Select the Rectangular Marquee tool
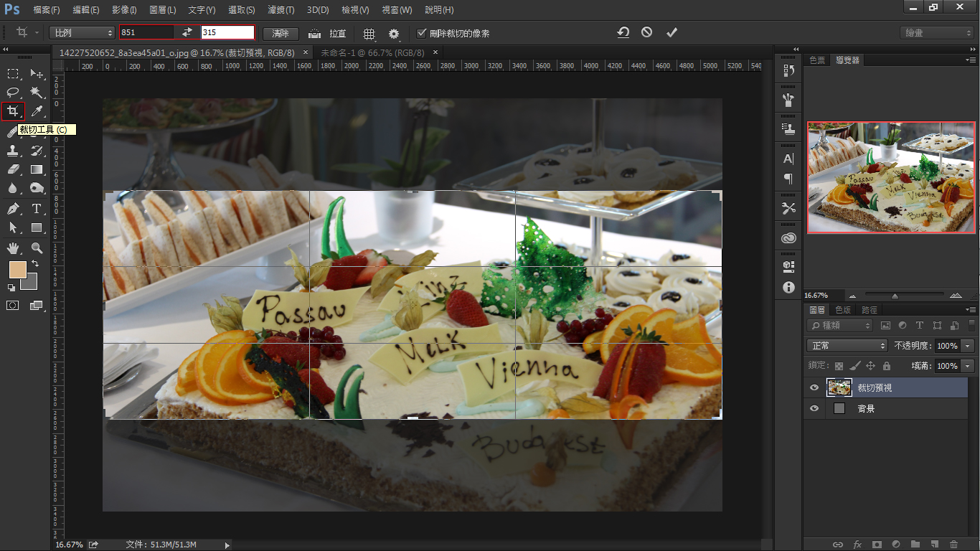The width and height of the screenshot is (980, 551). [13, 73]
